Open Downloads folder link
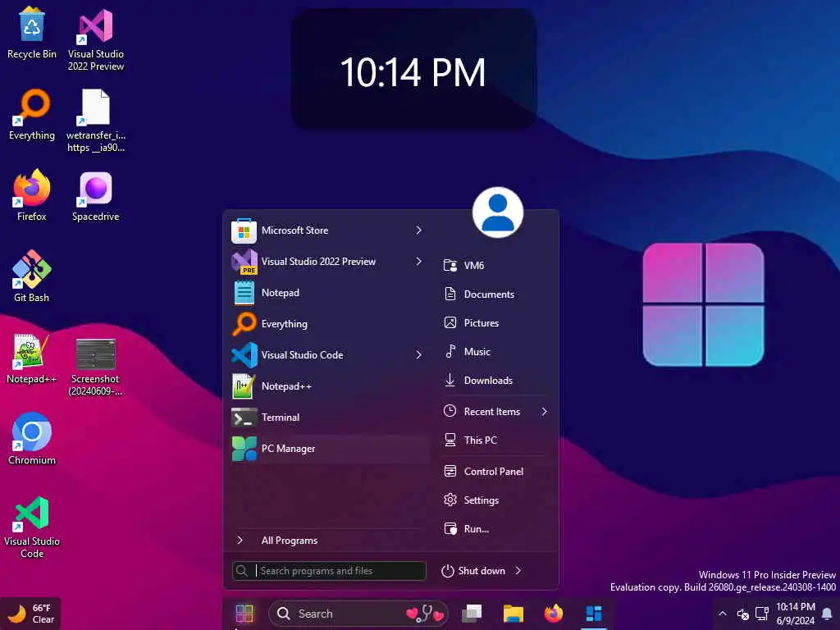The width and height of the screenshot is (840, 630). coord(495,381)
